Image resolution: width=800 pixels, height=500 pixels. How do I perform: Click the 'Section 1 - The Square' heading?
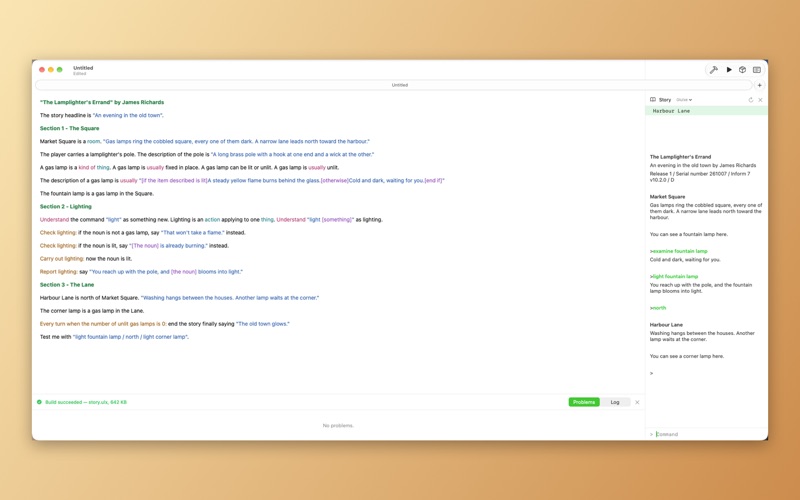(x=69, y=129)
